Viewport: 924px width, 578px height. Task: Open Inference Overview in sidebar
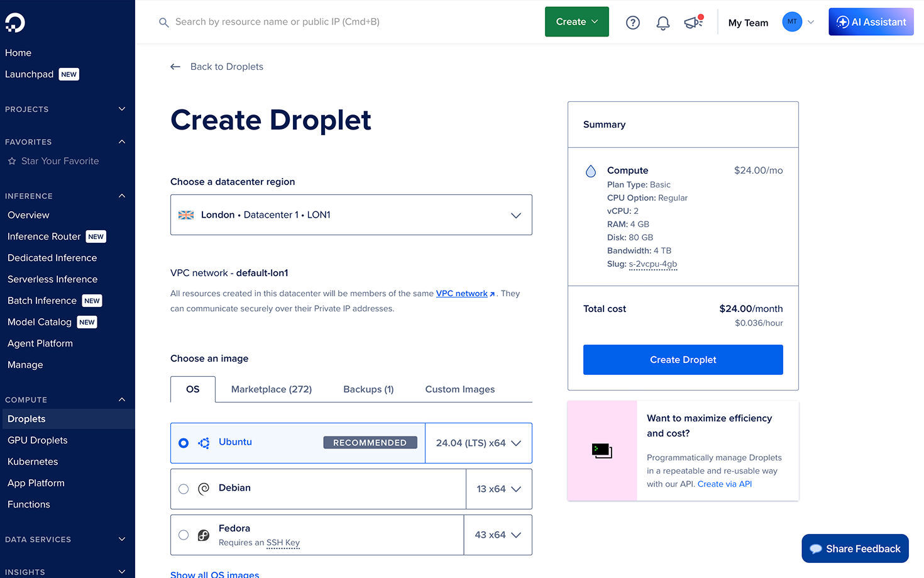tap(28, 215)
